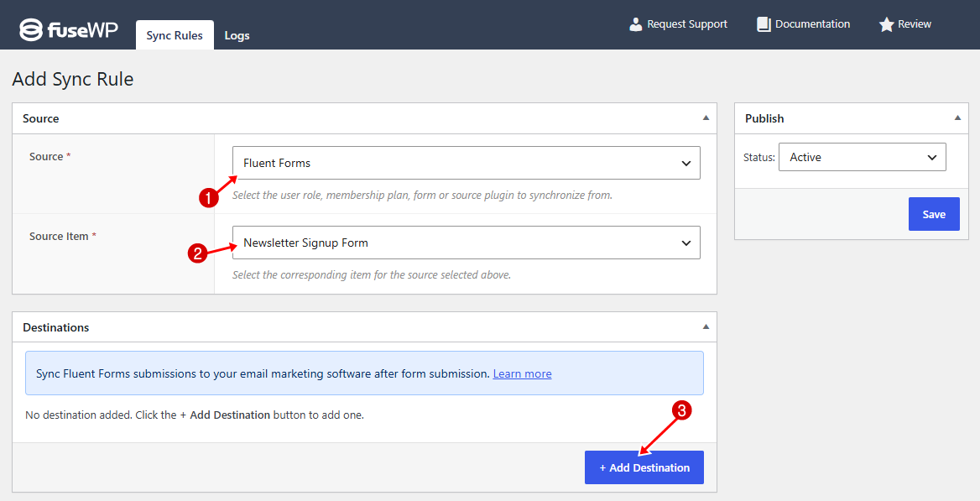
Task: Click the Add Sync Rule heading
Action: point(73,79)
